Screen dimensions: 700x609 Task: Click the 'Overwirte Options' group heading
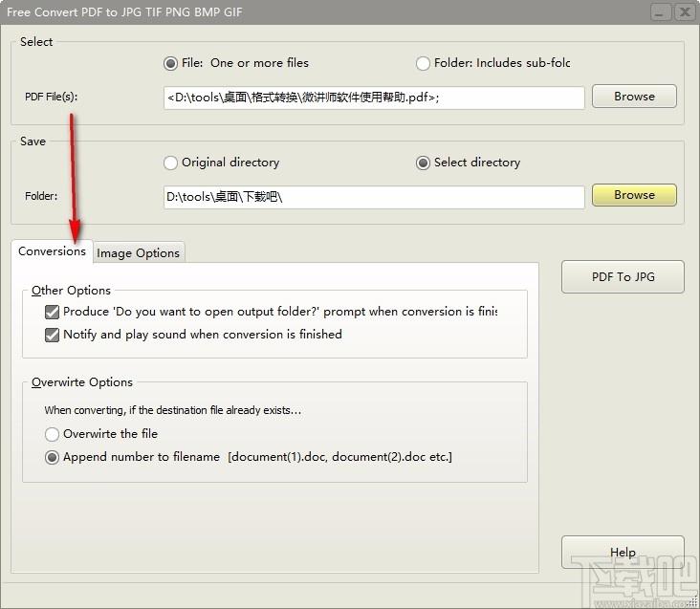[x=82, y=382]
